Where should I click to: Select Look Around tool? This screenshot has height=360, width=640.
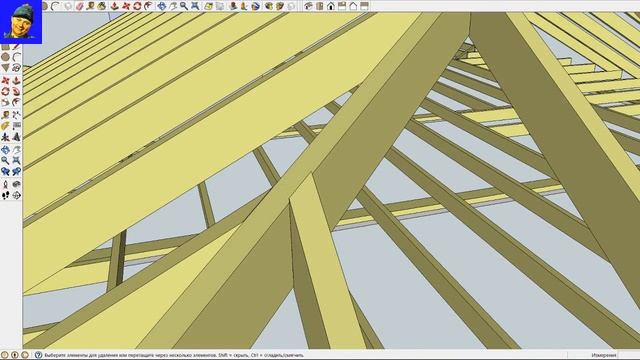click(16, 184)
